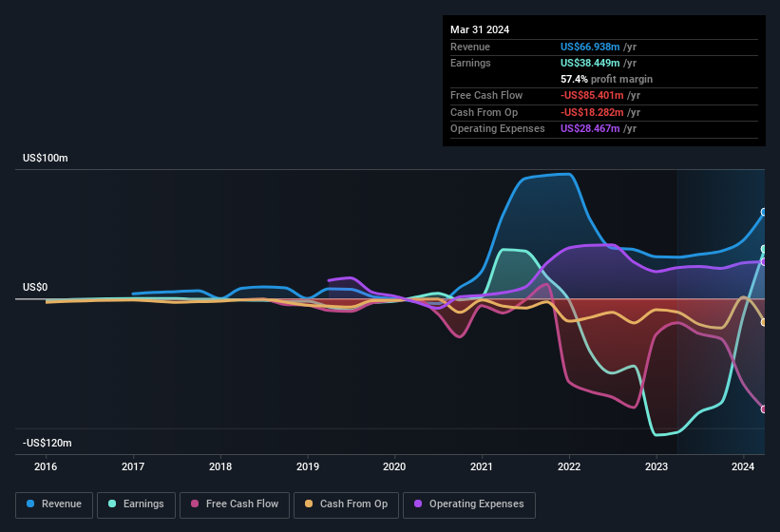This screenshot has height=532, width=780.
Task: Toggle the Free Cash Flow legend button
Action: (x=235, y=504)
